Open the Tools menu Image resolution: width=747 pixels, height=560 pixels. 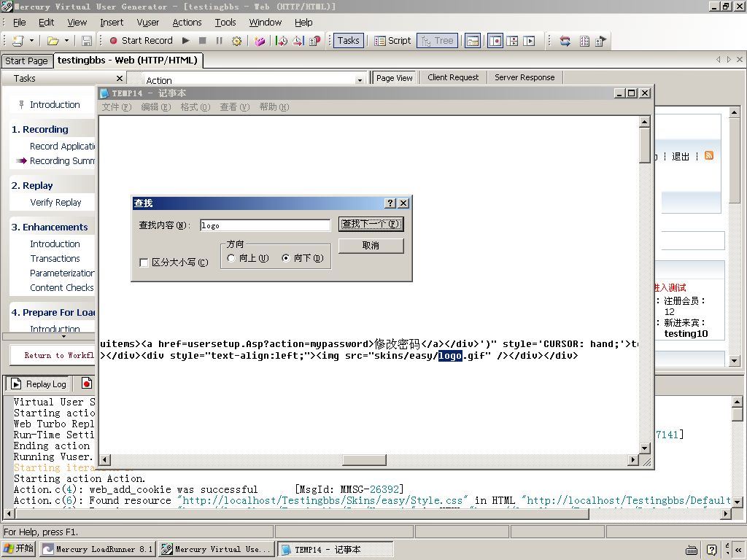tap(225, 23)
